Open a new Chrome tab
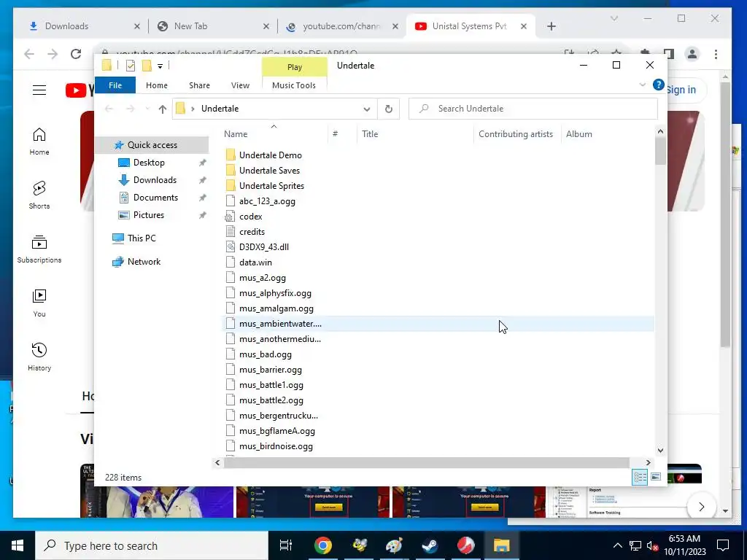Viewport: 747px width, 560px height. [x=551, y=27]
